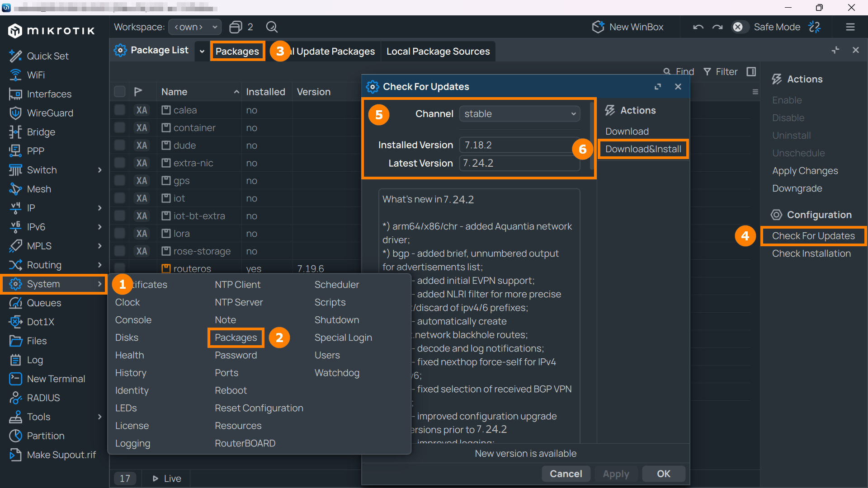
Task: Open the Workspace dropdown showing own
Action: (x=195, y=27)
